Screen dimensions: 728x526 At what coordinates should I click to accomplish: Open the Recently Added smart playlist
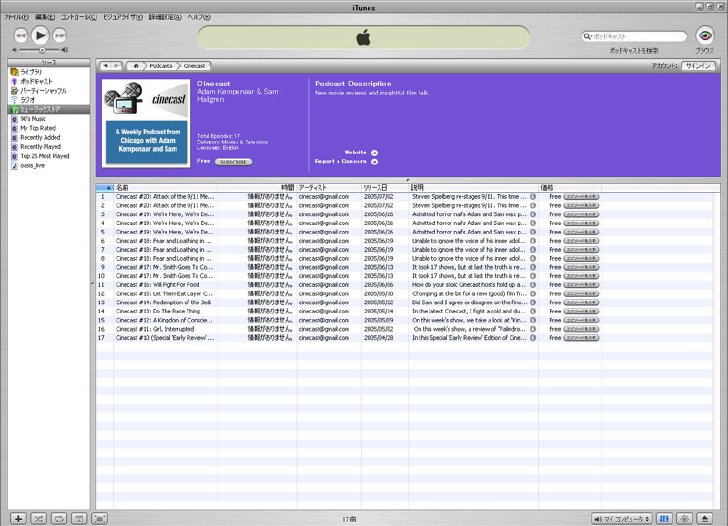click(49, 137)
